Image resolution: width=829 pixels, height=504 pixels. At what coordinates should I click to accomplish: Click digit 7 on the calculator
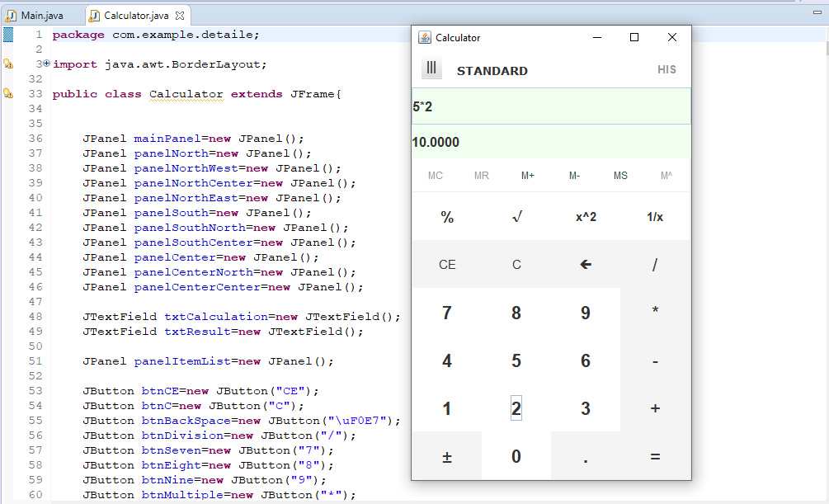pos(447,312)
